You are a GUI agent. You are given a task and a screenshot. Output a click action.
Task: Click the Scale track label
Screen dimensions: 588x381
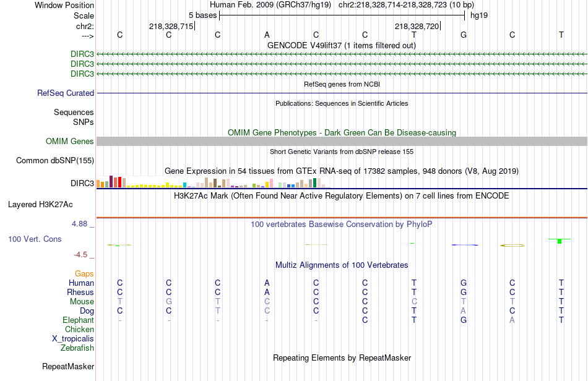point(84,15)
